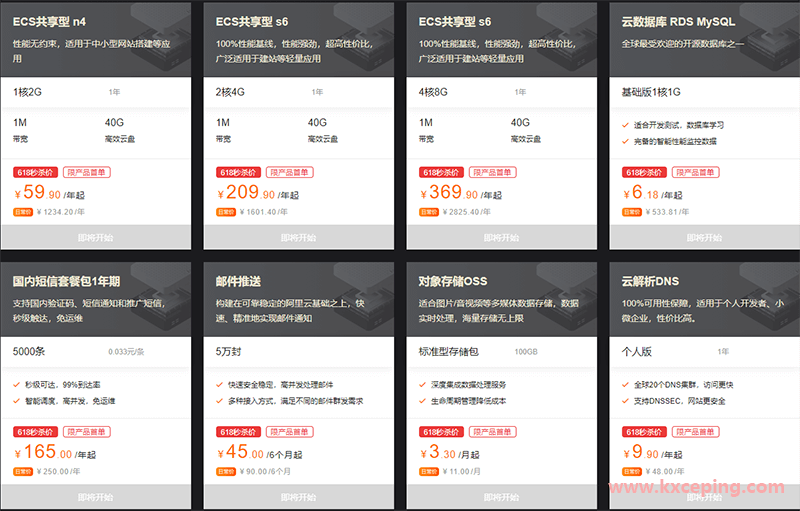
Task: Select the 基础版1核1G spec text
Action: pyautogui.click(x=651, y=92)
